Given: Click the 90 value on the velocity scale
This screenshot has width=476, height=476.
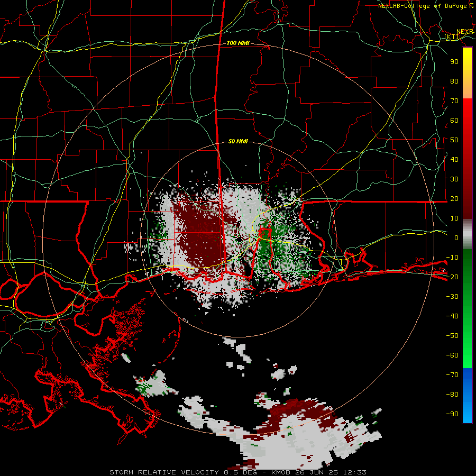Looking at the screenshot, I should tap(454, 62).
